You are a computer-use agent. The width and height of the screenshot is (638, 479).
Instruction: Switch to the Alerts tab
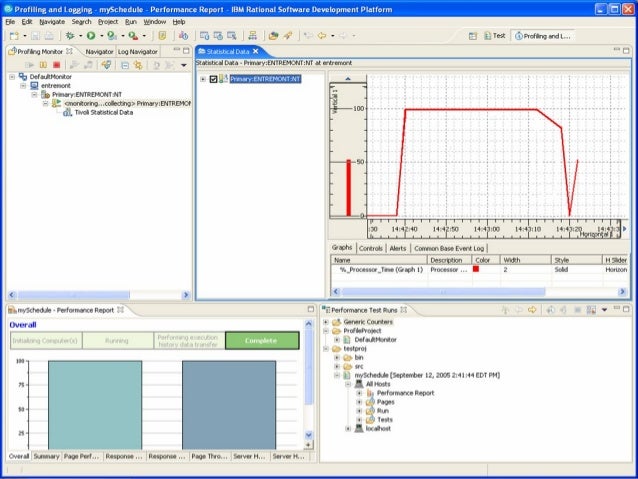[397, 248]
